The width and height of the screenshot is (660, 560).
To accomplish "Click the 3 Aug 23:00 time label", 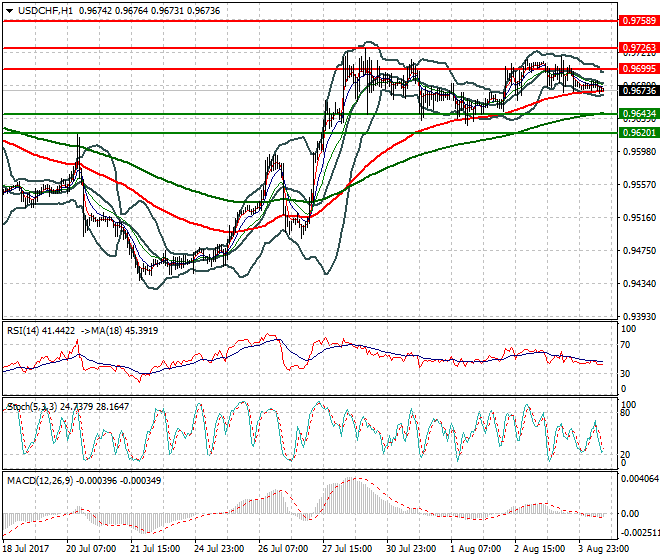I will (604, 549).
